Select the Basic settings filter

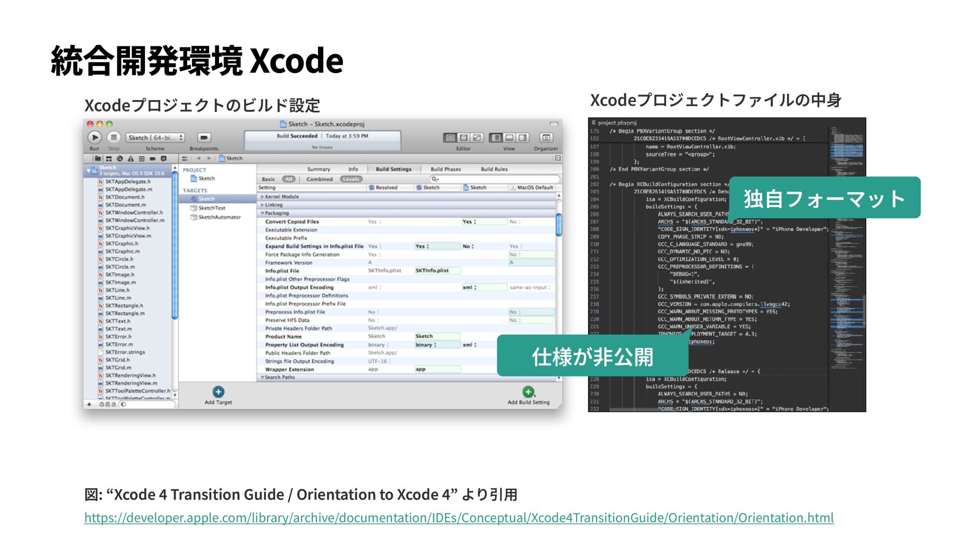pyautogui.click(x=268, y=180)
